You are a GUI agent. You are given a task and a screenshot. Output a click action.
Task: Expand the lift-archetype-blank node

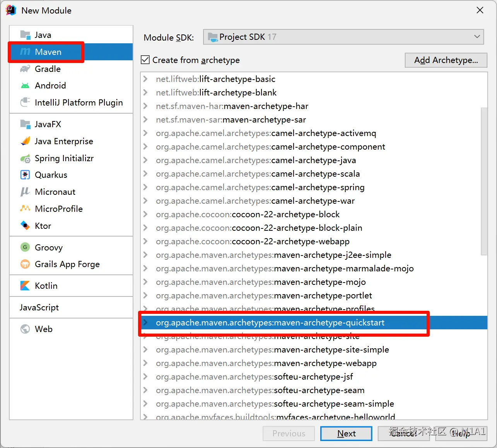click(x=145, y=92)
